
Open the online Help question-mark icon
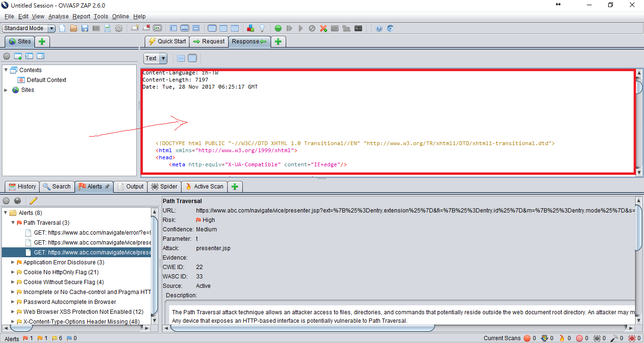pos(379,28)
